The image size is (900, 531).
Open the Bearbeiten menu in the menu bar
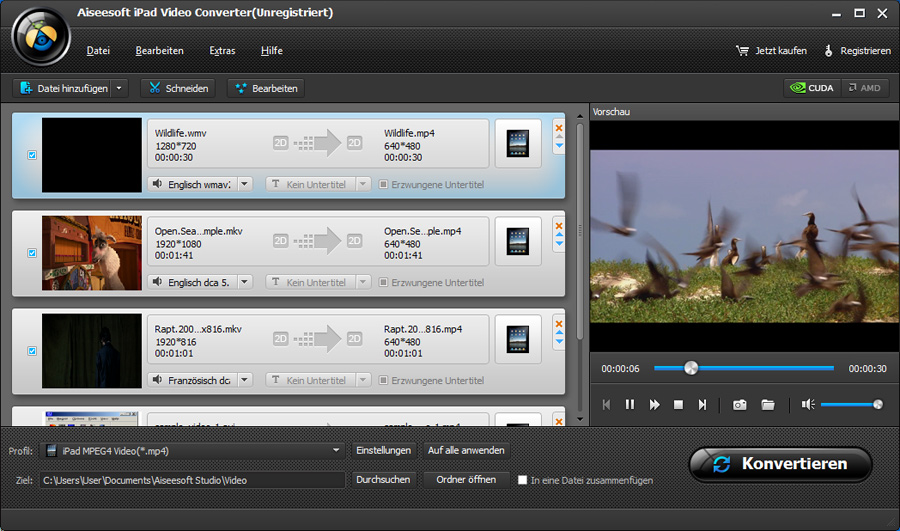tap(160, 51)
